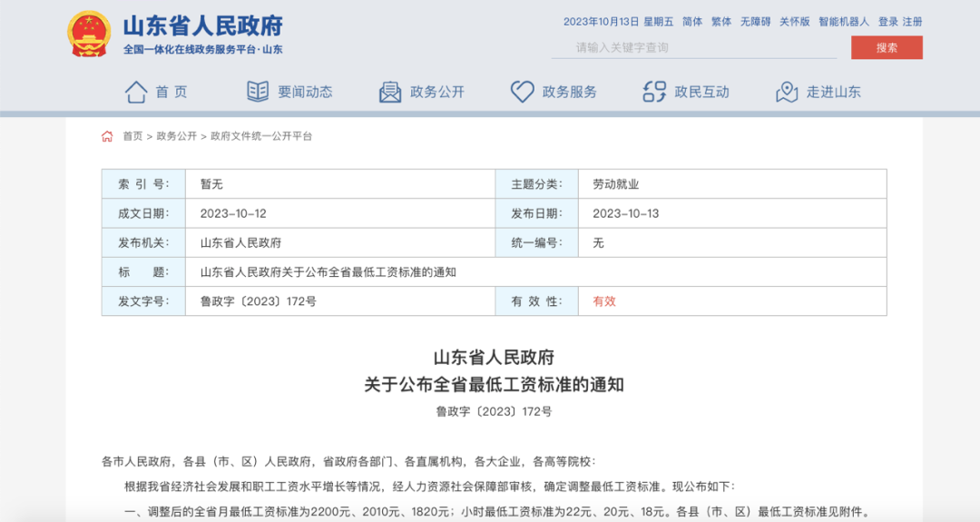Image resolution: width=980 pixels, height=522 pixels.
Task: Click the paragraph starting 根据我省经济社会发展
Action: (430, 487)
